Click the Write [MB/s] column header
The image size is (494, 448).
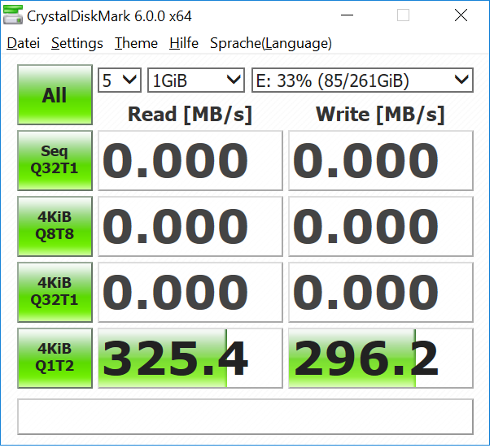pyautogui.click(x=380, y=115)
